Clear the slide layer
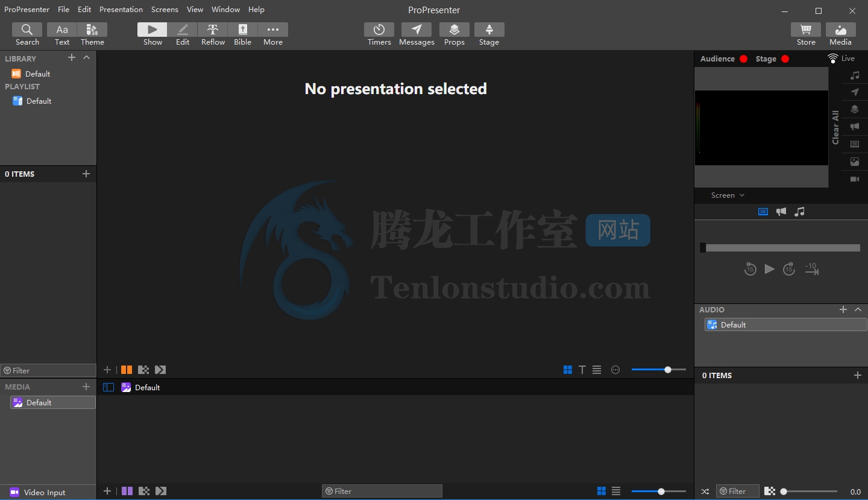868x500 pixels. pyautogui.click(x=855, y=144)
